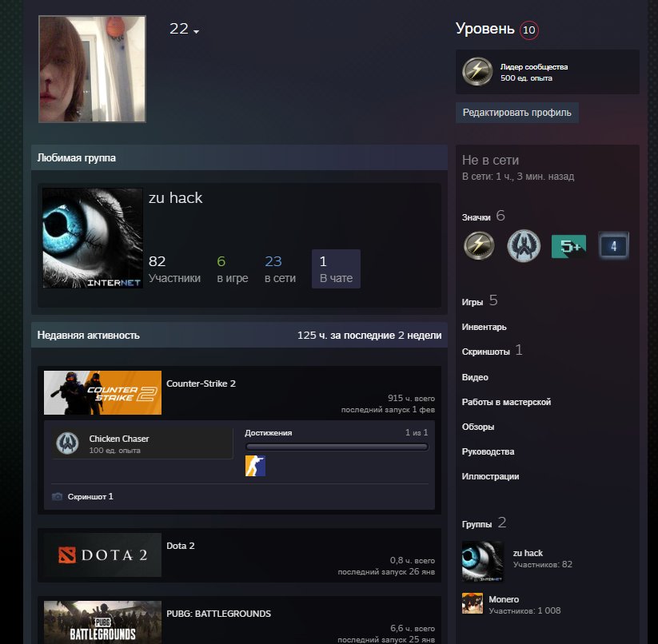The width and height of the screenshot is (658, 644).
Task: Open the zu hack group title link
Action: [175, 198]
